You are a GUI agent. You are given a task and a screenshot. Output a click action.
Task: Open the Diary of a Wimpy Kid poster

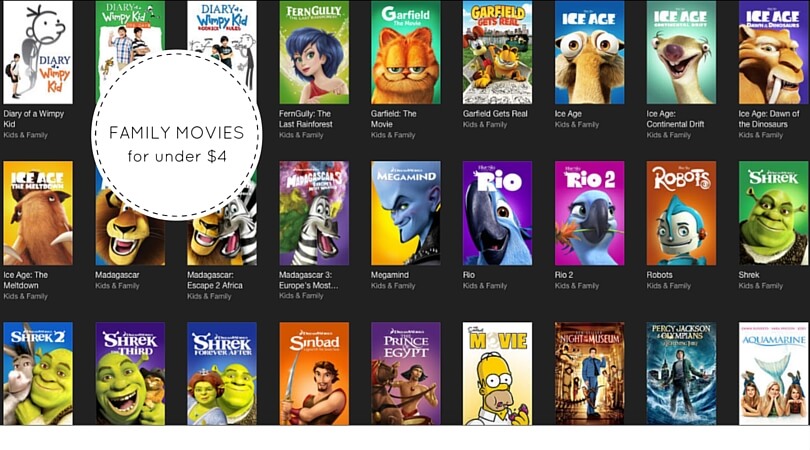pyautogui.click(x=38, y=52)
